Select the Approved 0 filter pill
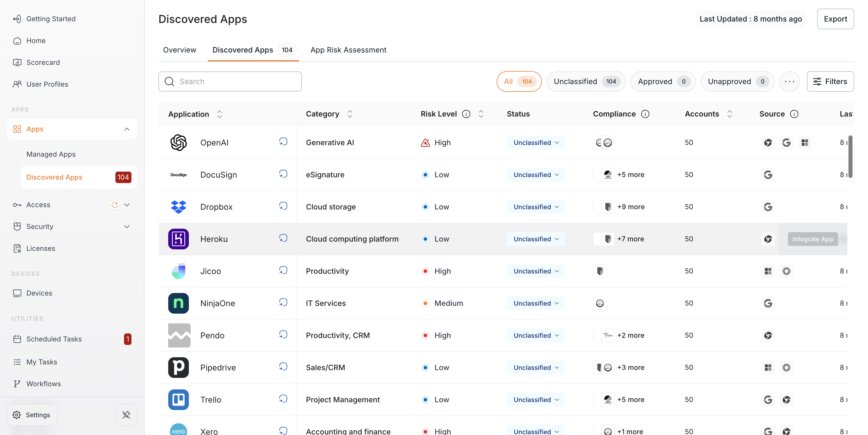This screenshot has height=435, width=868. coord(663,81)
